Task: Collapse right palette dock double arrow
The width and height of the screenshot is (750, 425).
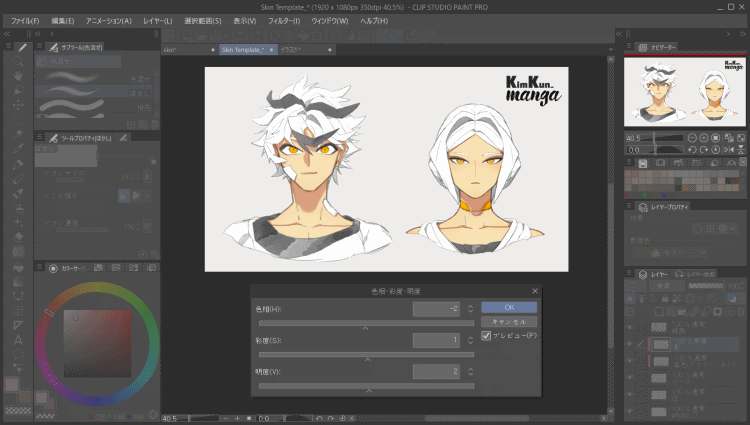Action: [742, 34]
